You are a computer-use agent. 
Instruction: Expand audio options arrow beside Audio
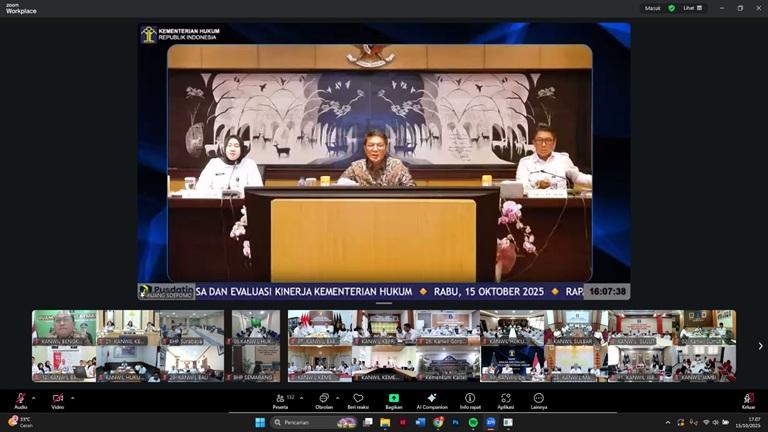coord(33,398)
